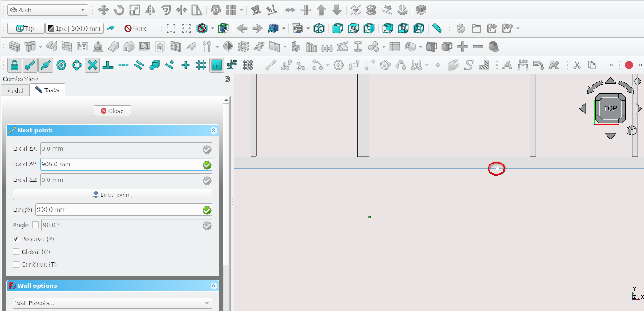Click the Draft rotate tool
This screenshot has width=644, height=311.
click(x=119, y=10)
